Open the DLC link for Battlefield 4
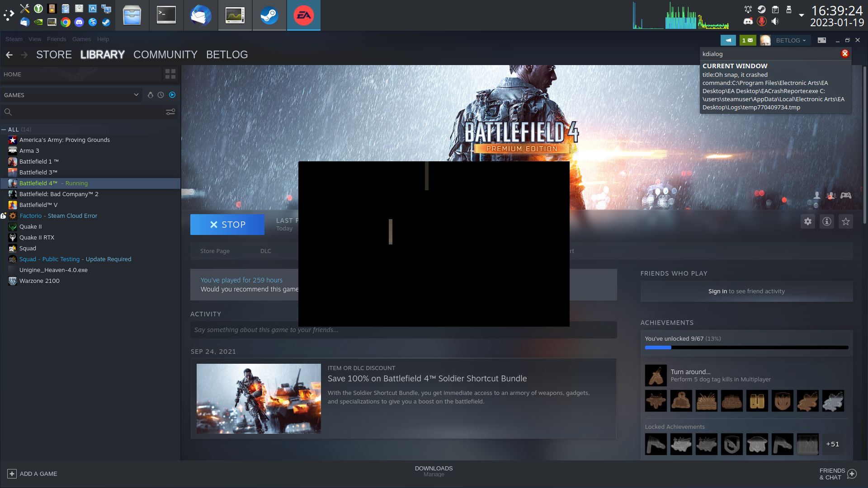 coord(266,251)
